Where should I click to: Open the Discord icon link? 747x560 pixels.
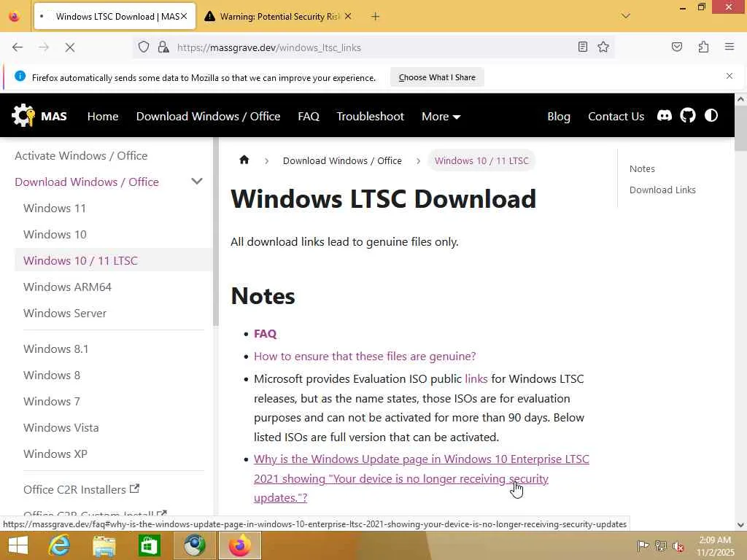coord(665,116)
